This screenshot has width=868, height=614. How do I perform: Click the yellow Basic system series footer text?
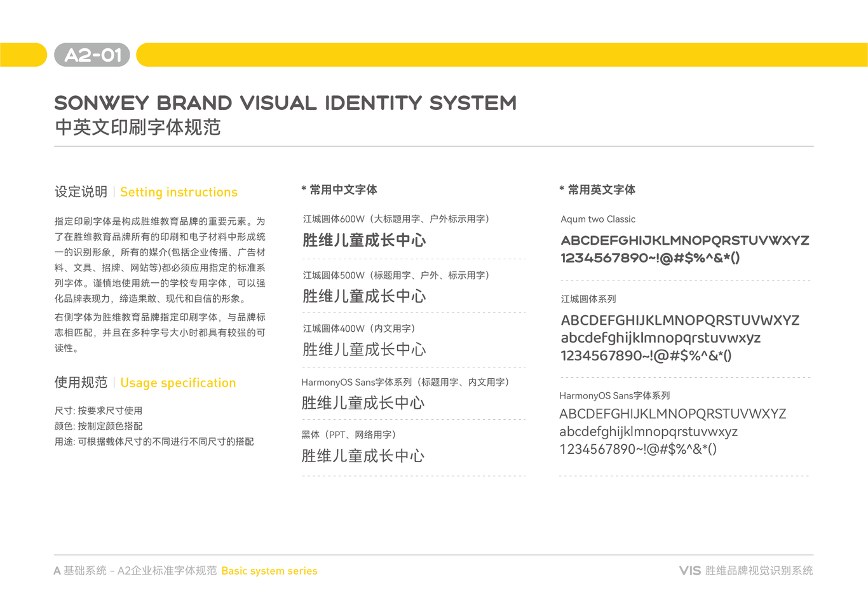pyautogui.click(x=269, y=571)
